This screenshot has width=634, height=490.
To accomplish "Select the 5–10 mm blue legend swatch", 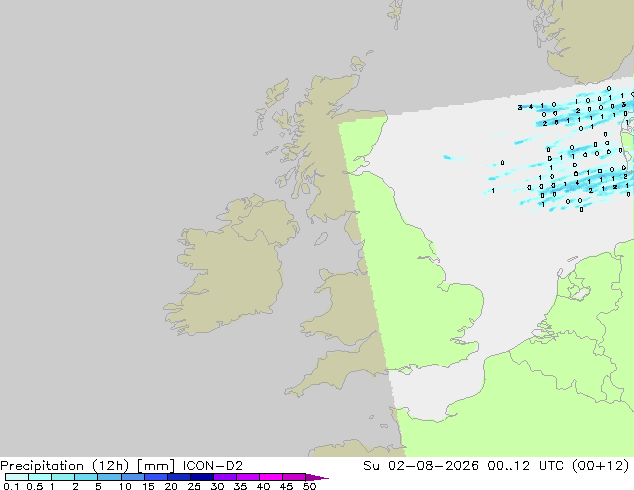I will [110, 477].
